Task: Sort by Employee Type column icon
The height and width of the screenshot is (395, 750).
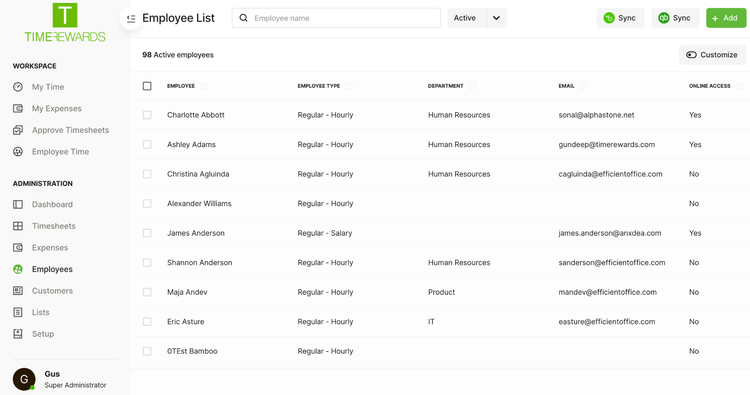Action: pyautogui.click(x=349, y=86)
